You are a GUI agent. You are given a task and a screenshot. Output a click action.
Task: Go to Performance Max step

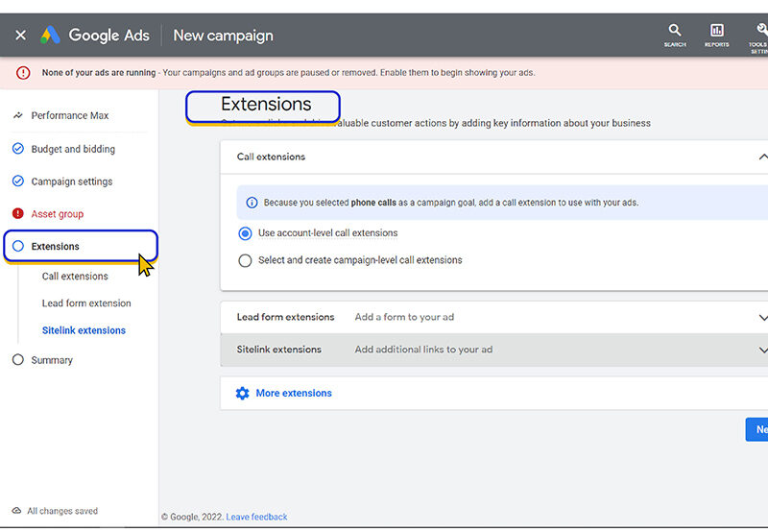[x=70, y=115]
